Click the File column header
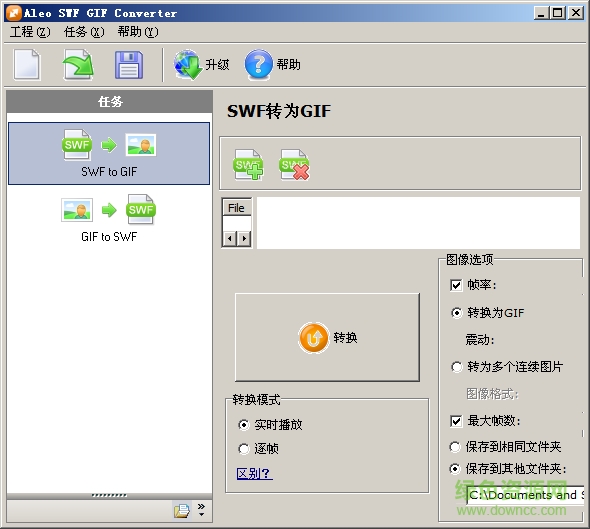590x529 pixels. pos(237,208)
